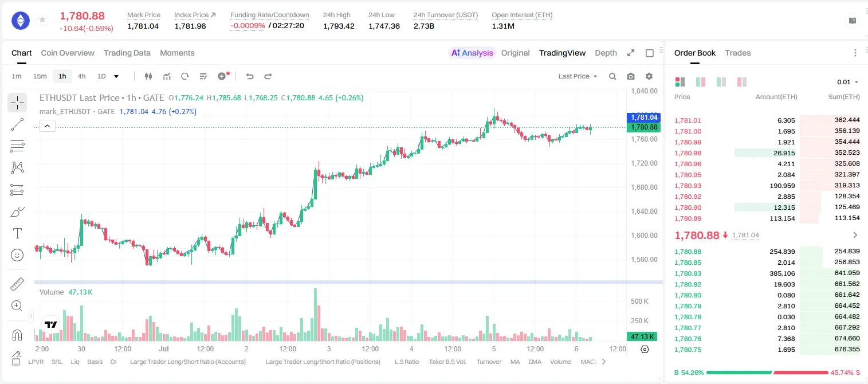Select the trend line drawing tool
Screen dimensions: 868x384
17,124
